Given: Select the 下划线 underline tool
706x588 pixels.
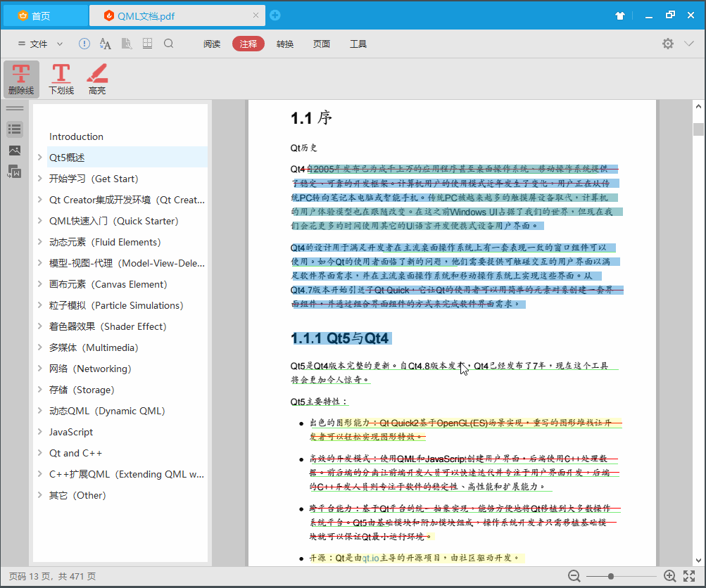Looking at the screenshot, I should point(61,79).
